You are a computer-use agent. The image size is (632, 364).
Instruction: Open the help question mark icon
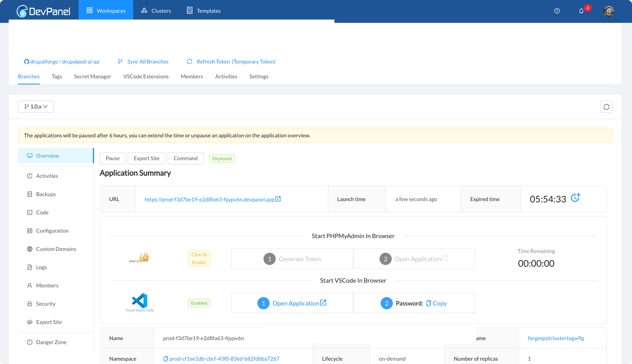click(557, 11)
